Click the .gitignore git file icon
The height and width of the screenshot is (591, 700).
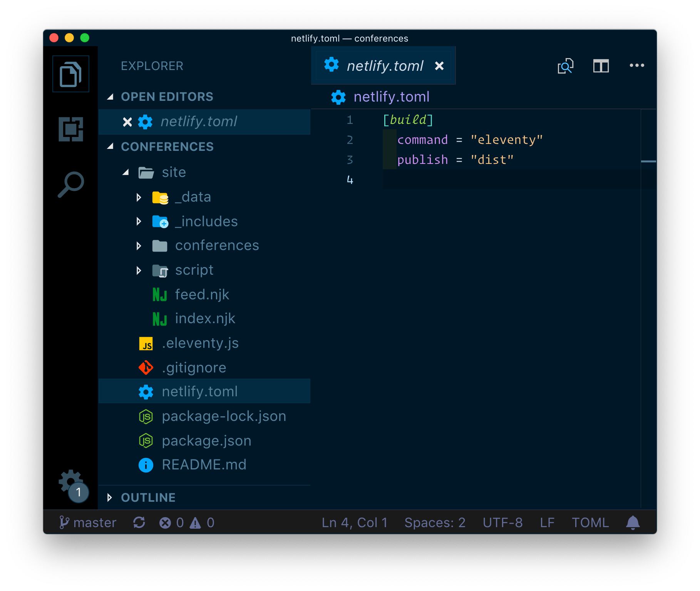[x=146, y=368]
